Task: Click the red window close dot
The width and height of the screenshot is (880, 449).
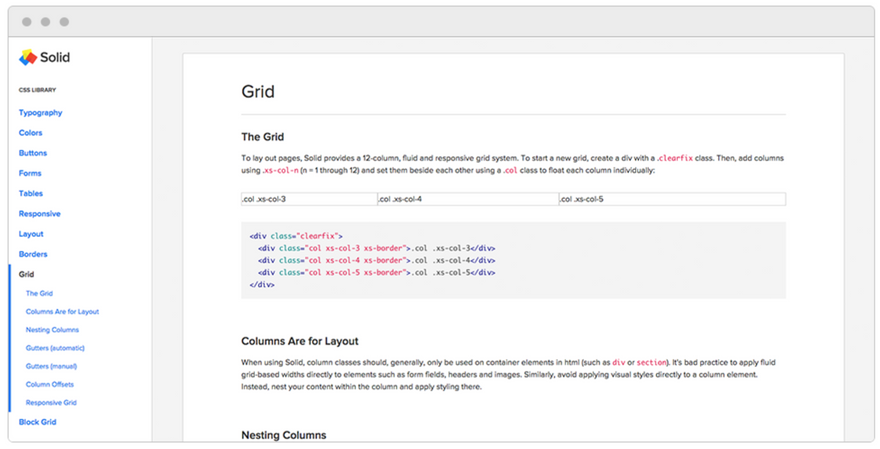Action: (x=26, y=22)
